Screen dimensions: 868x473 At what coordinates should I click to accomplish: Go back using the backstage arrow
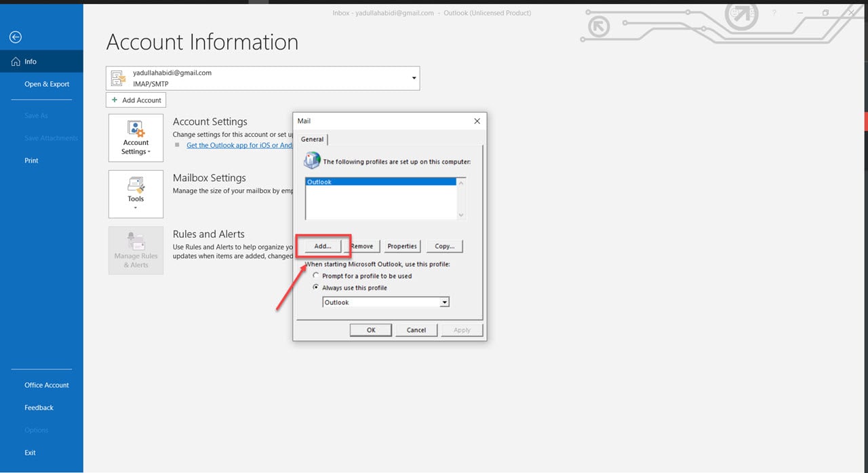16,37
